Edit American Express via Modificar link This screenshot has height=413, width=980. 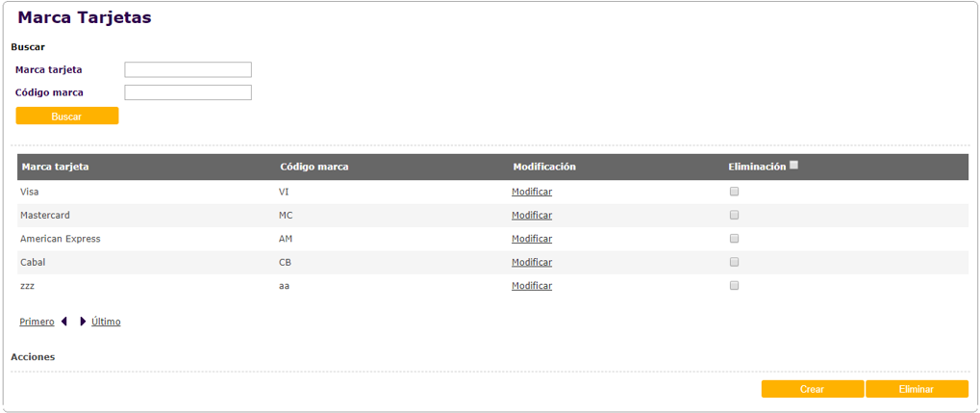[532, 239]
